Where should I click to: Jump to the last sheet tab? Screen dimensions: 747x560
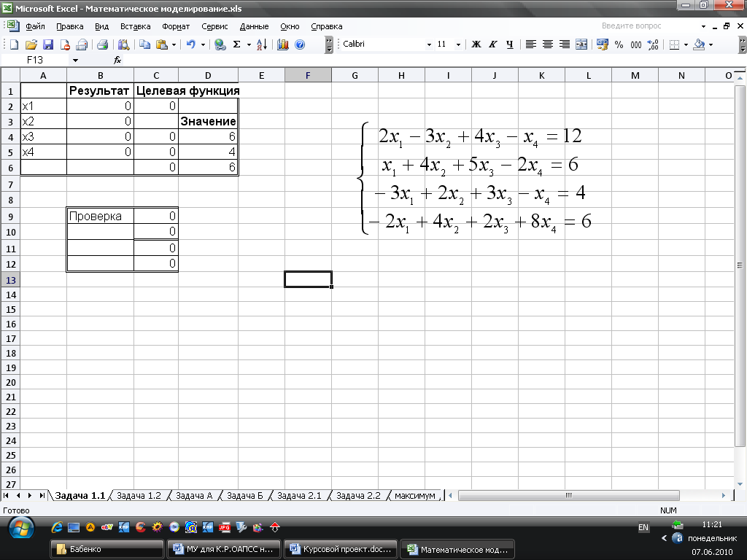pyautogui.click(x=42, y=496)
